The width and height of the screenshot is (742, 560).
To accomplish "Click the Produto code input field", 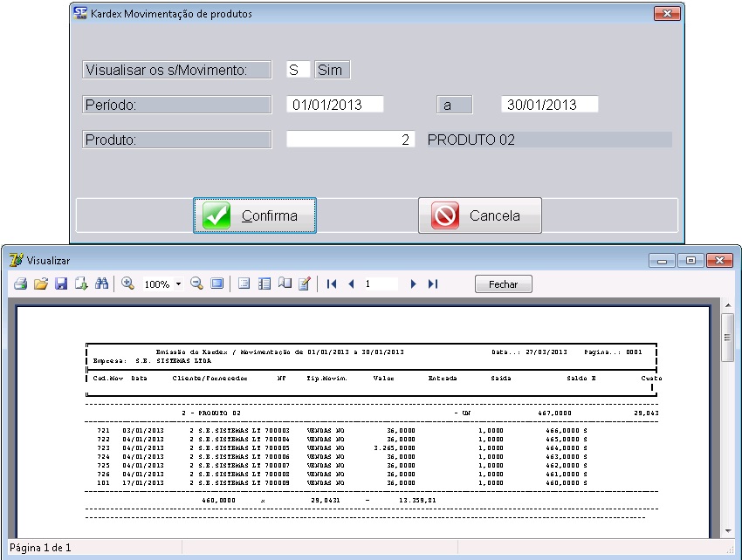I will point(350,140).
